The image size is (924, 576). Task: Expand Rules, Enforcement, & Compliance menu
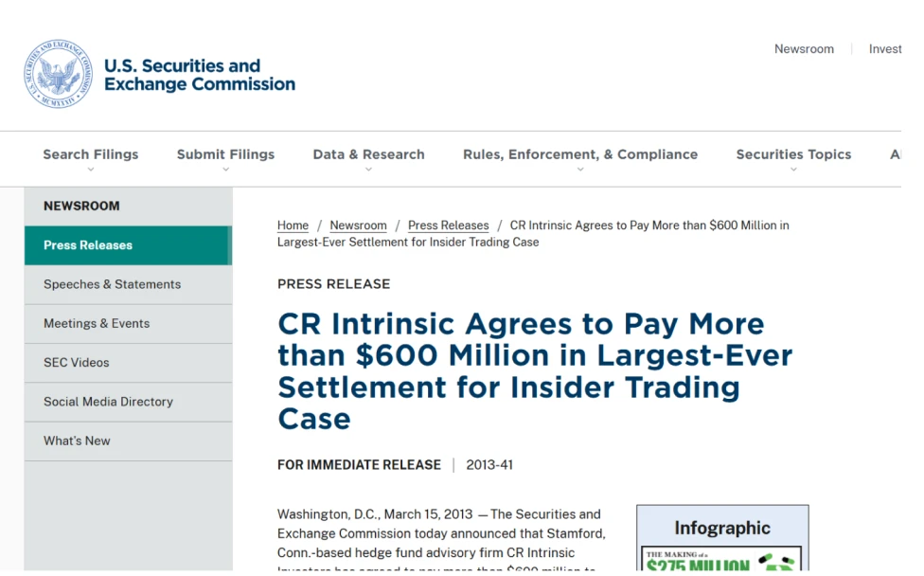[579, 154]
